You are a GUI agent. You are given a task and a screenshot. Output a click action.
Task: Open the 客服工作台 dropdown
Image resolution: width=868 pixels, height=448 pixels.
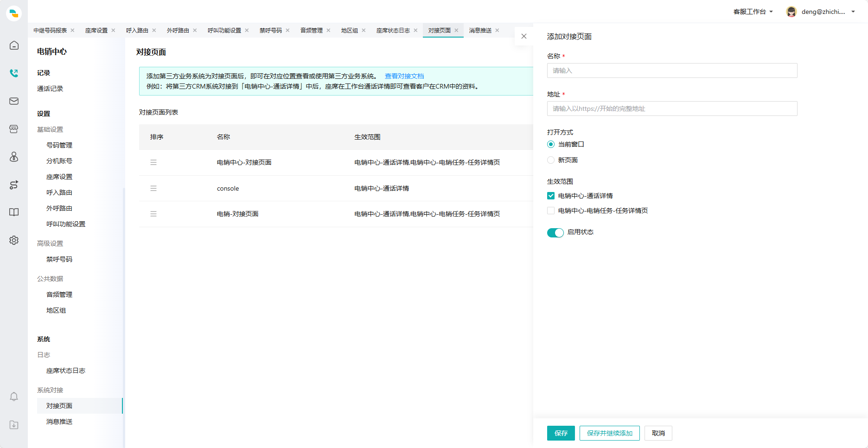tap(753, 12)
